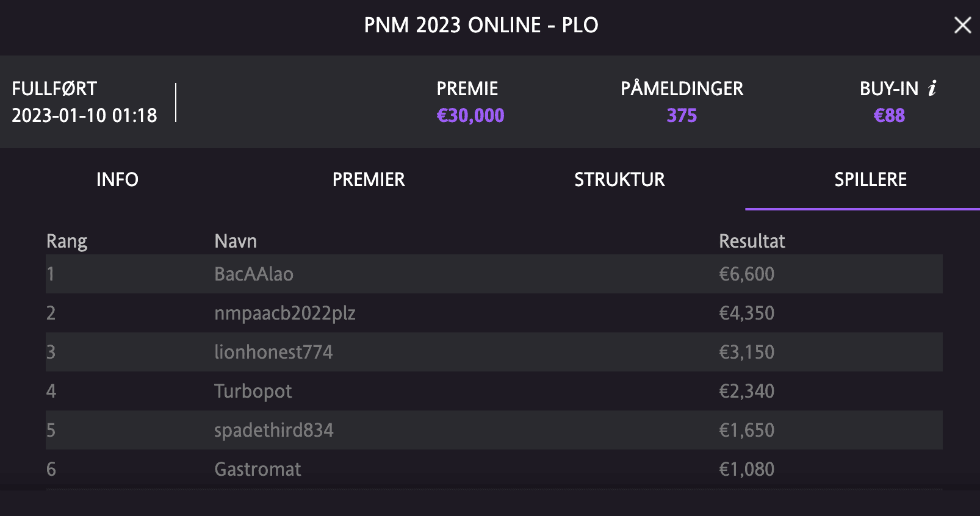This screenshot has height=516, width=980.
Task: Open the PREMIER tab
Action: tap(369, 179)
